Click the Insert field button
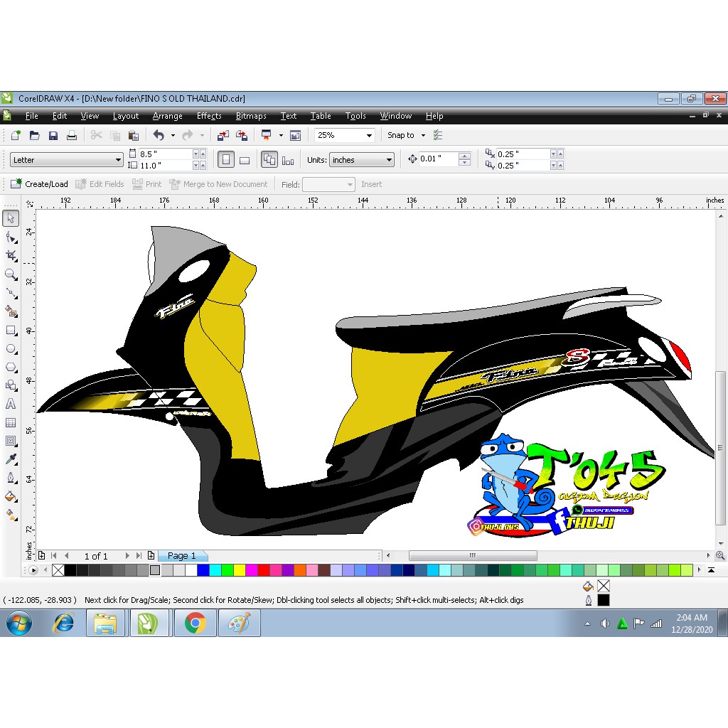Screen dimensions: 728x728 [x=371, y=184]
